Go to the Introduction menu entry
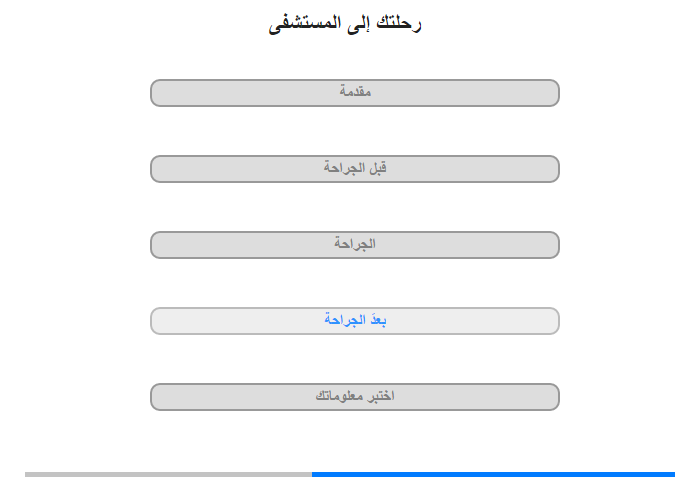 [354, 93]
